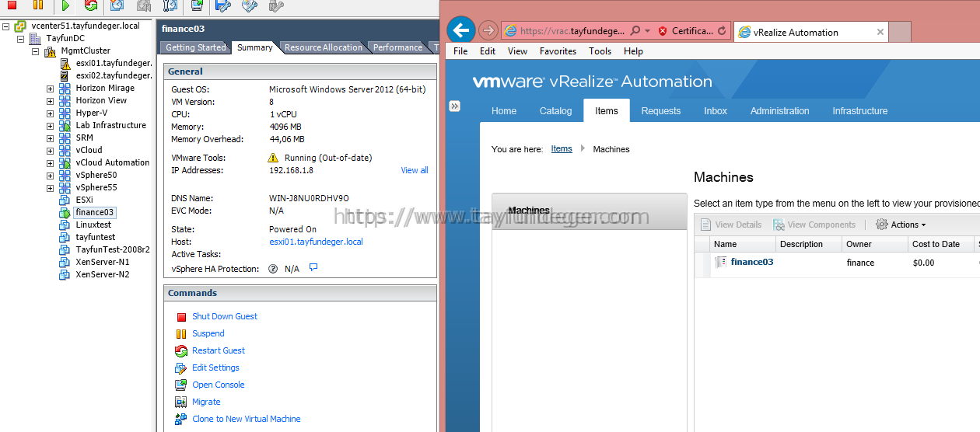
Task: Click the floppy drive connect toolbar icon
Action: [x=222, y=5]
